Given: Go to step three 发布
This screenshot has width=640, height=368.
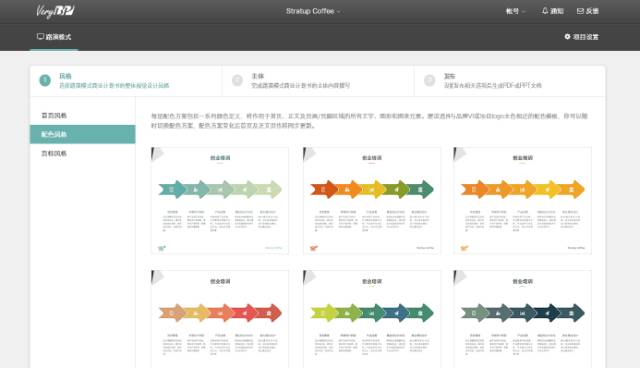Looking at the screenshot, I should pos(510,81).
